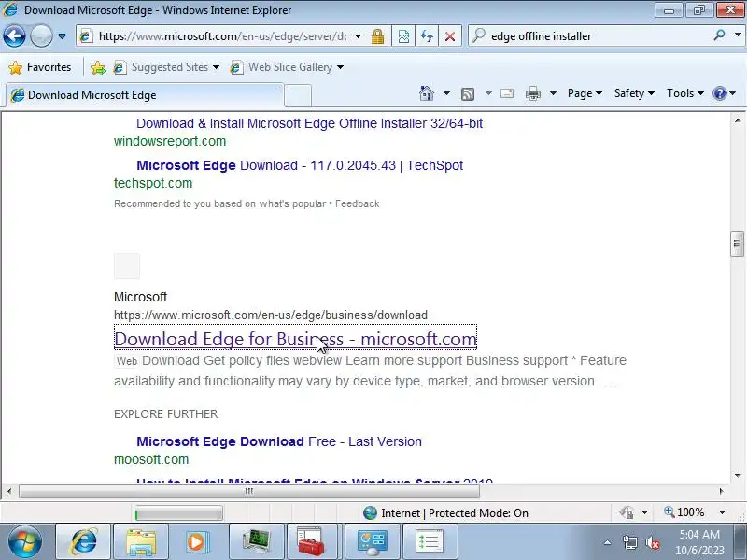Screen dimensions: 747x560
Task: Click the muted volume tray icon
Action: 652,542
